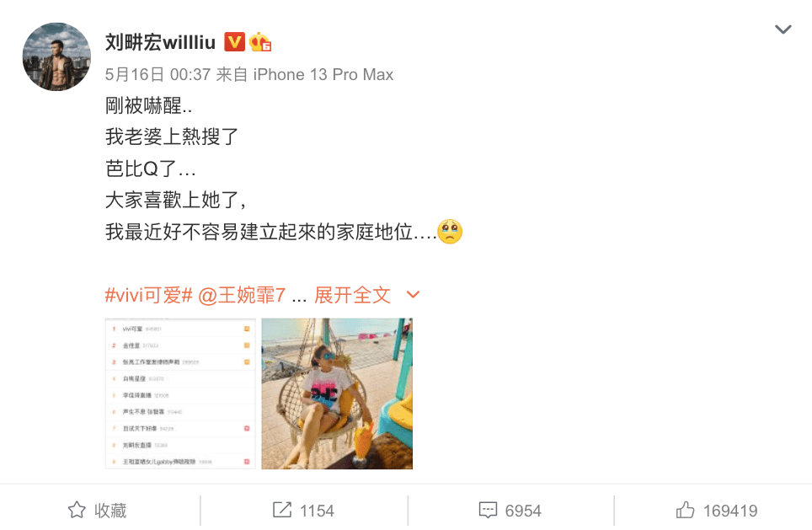Click the repost share arrow icon

(282, 510)
